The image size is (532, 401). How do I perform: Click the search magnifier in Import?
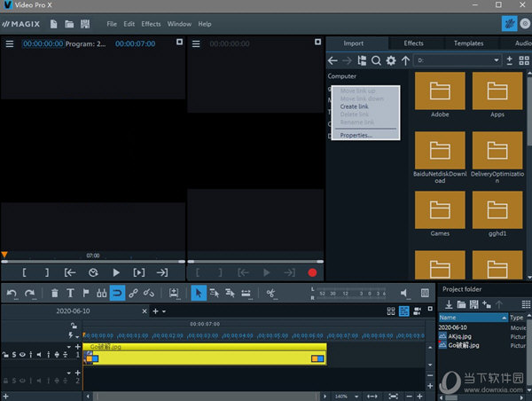pos(376,61)
